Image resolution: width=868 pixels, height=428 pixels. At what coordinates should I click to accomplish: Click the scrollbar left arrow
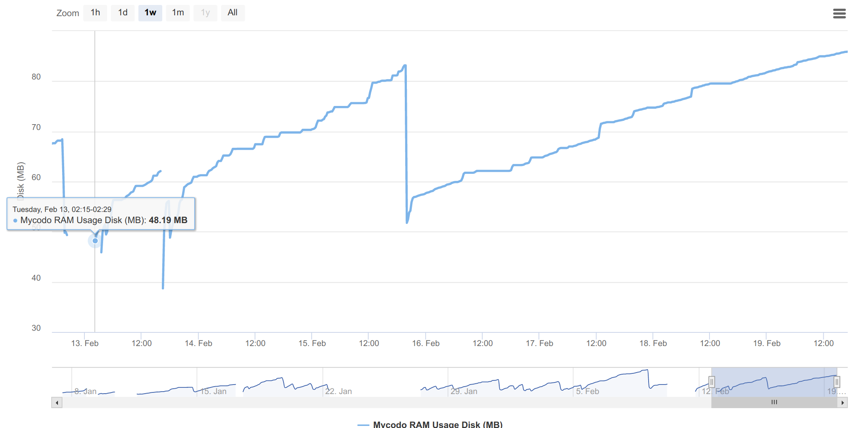[57, 402]
